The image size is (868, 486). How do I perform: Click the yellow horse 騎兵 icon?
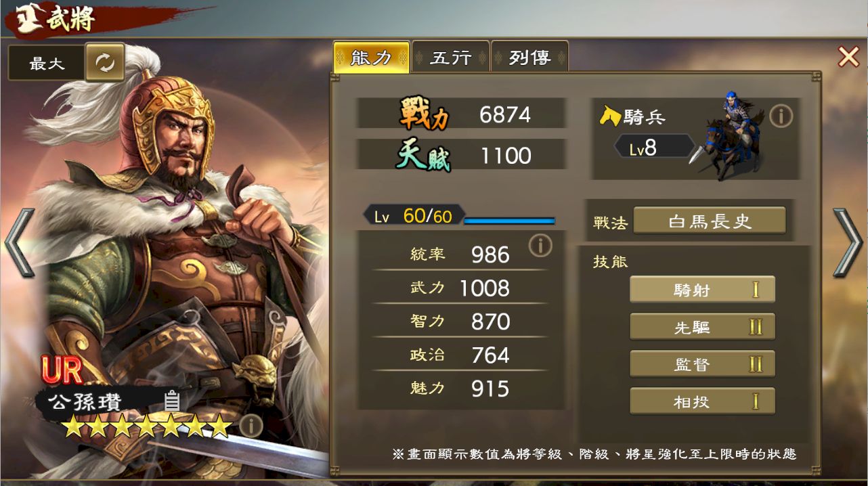coord(610,116)
